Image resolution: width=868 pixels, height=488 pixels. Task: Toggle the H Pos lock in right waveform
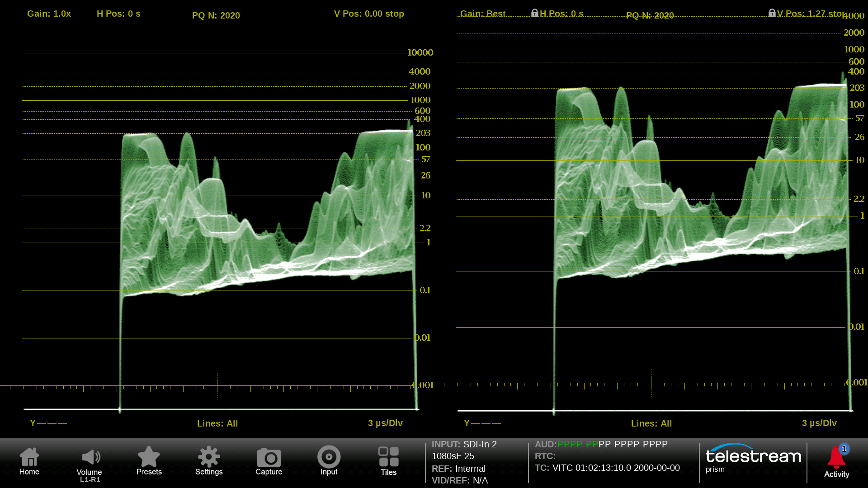pyautogui.click(x=535, y=13)
